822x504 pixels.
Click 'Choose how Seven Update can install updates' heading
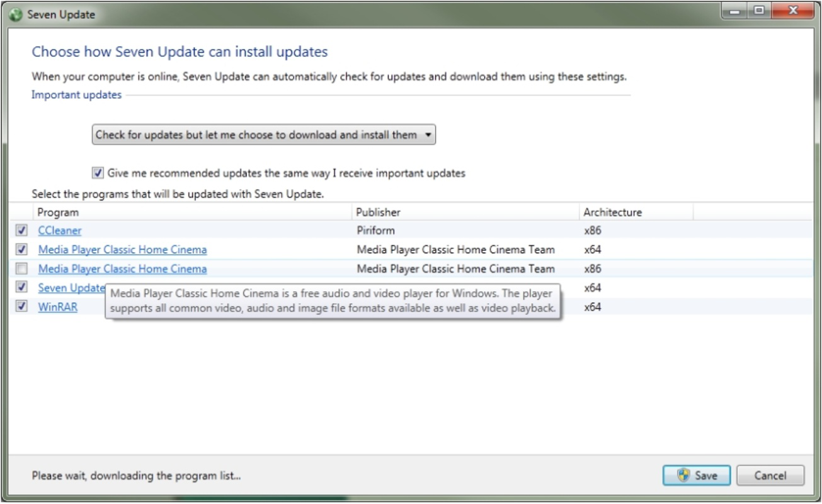tap(180, 52)
